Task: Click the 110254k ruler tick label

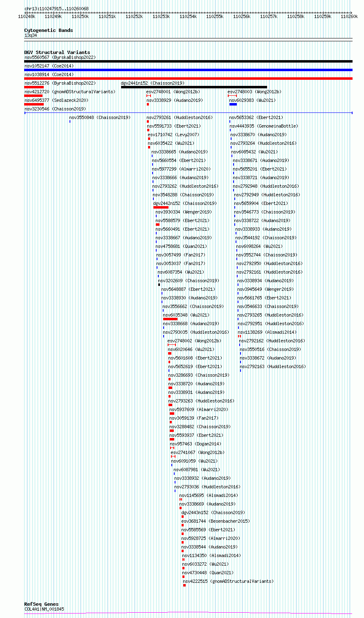Action: [188, 16]
